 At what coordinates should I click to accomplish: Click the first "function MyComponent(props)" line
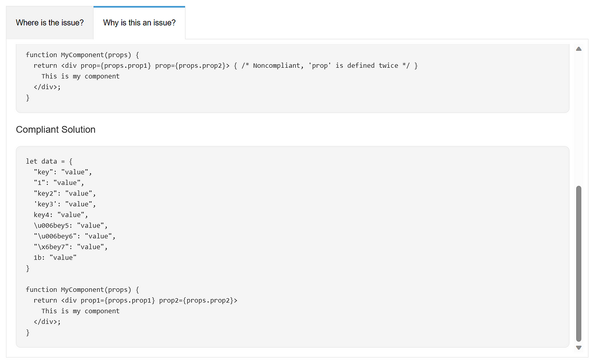[78, 54]
